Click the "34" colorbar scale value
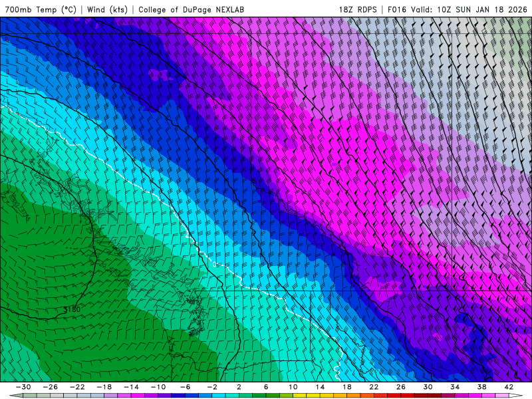The width and height of the screenshot is (532, 399). point(455,387)
